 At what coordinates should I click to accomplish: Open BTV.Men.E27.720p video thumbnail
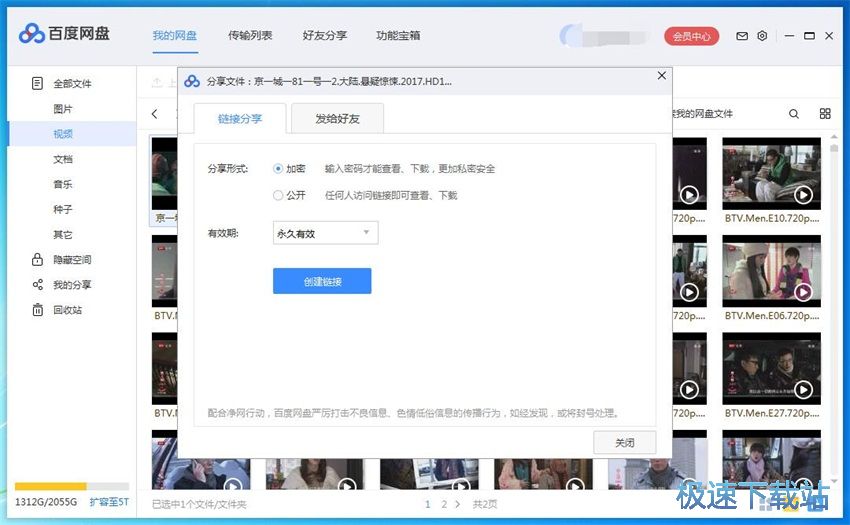pyautogui.click(x=771, y=369)
